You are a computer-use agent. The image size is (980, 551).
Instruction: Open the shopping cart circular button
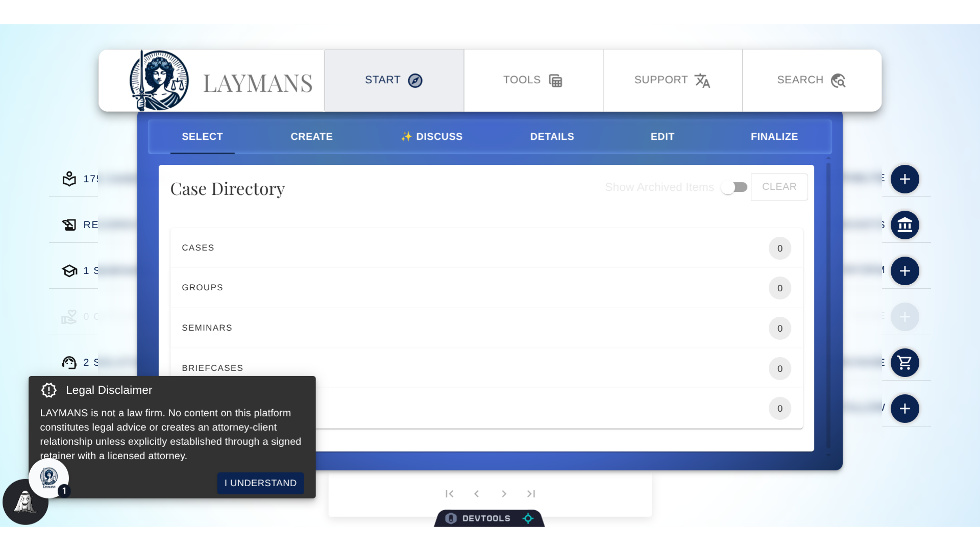tap(905, 362)
